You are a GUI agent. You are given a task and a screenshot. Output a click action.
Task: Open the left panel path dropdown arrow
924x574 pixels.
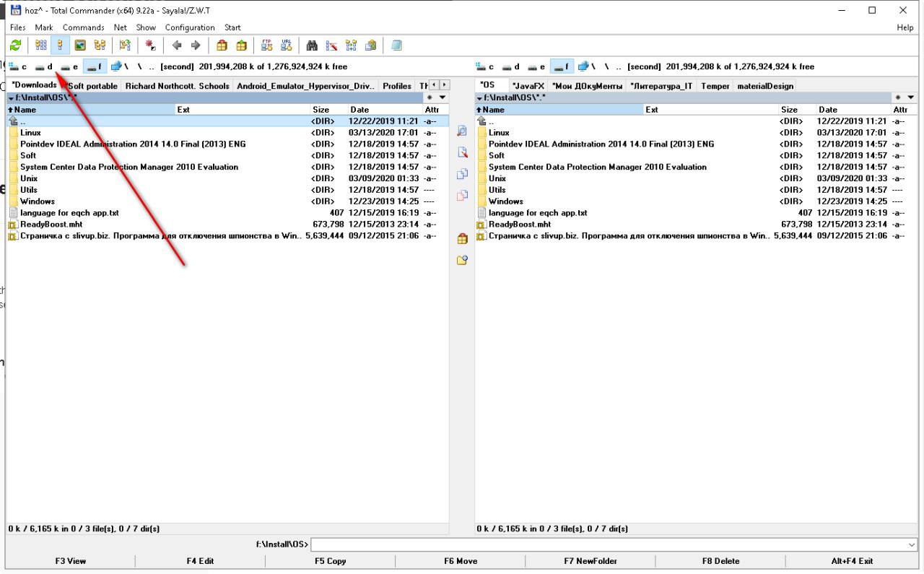pos(11,97)
